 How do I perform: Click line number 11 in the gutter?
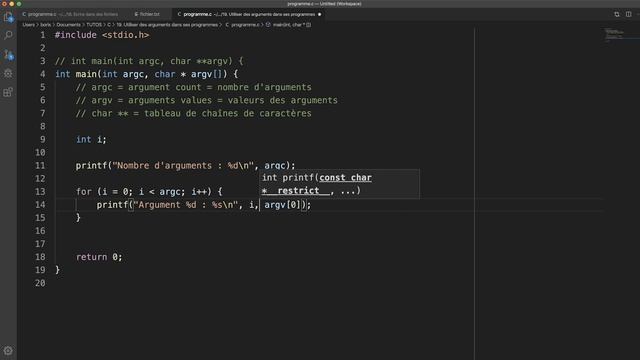[x=40, y=166]
